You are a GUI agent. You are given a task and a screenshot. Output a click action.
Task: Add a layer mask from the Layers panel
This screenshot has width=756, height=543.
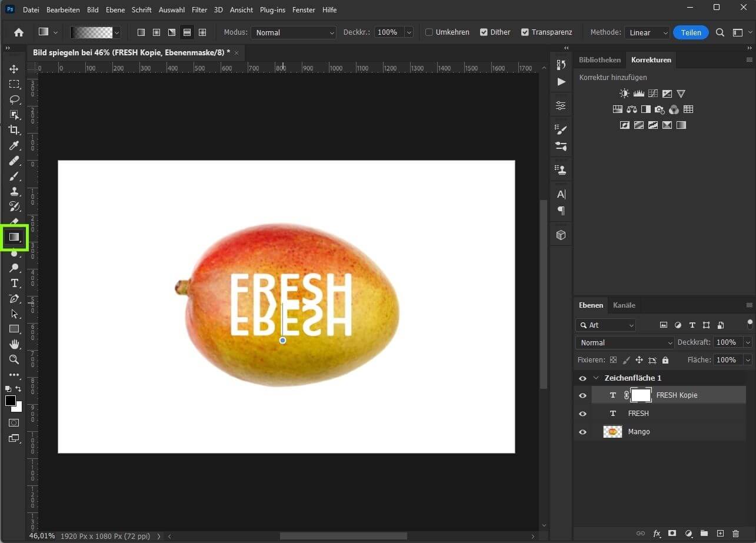click(671, 534)
